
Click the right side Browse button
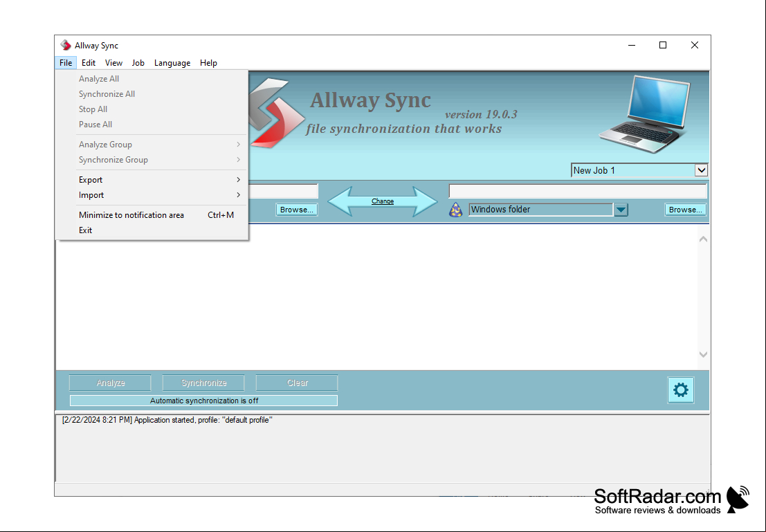tap(686, 210)
